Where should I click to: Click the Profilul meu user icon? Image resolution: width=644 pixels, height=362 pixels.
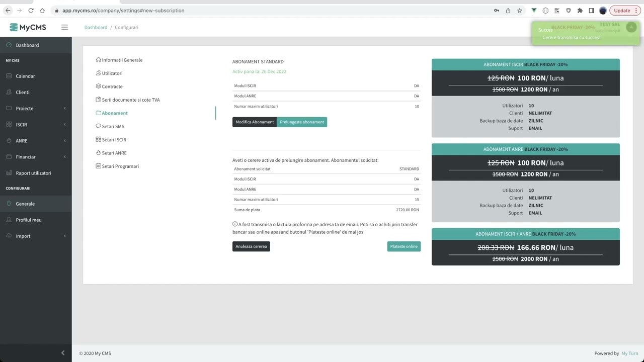point(9,220)
